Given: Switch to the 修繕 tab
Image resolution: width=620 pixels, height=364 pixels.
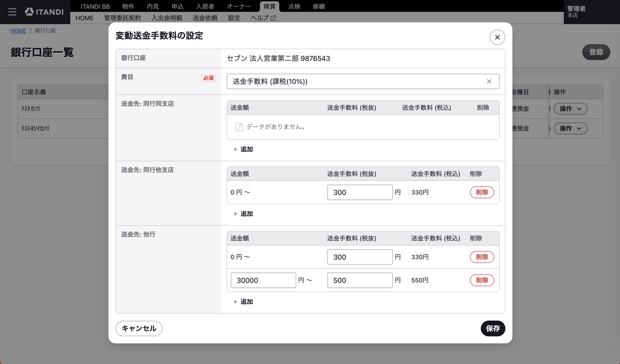Looking at the screenshot, I should pyautogui.click(x=319, y=6).
